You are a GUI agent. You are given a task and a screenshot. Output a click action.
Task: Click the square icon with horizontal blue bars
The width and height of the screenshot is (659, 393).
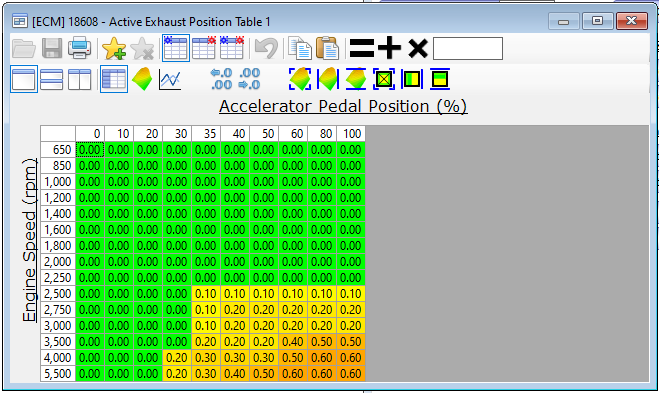(x=440, y=79)
